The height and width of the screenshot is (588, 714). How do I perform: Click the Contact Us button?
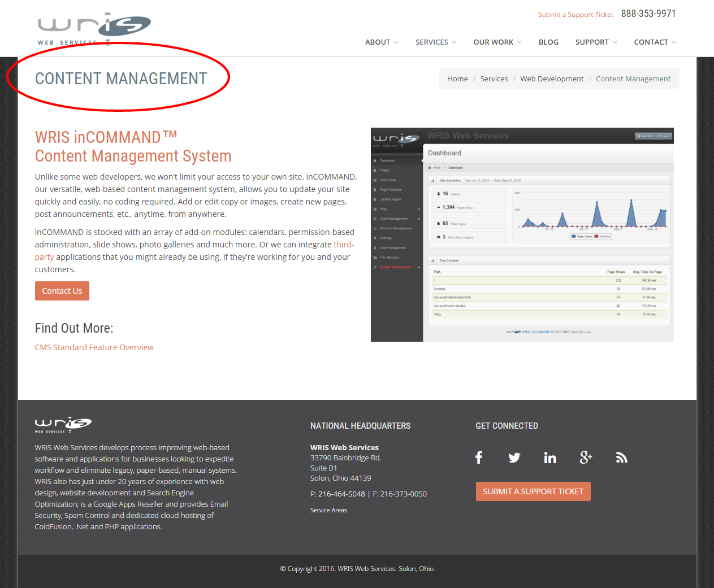(62, 291)
